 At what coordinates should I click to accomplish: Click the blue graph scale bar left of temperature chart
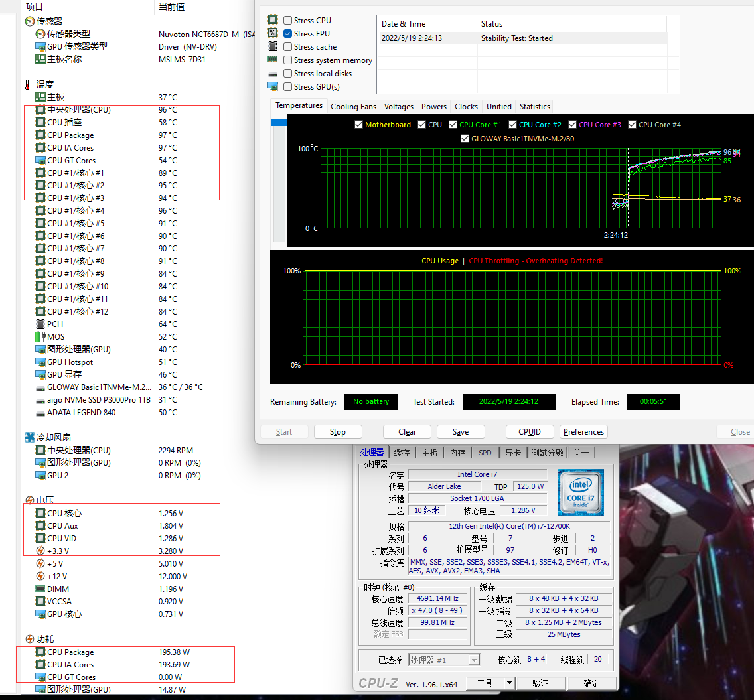click(x=279, y=123)
